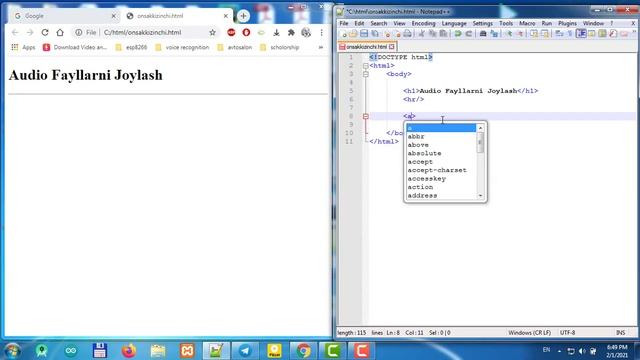
Task: Open the Macro menu in Notepad++
Action: (x=527, y=24)
